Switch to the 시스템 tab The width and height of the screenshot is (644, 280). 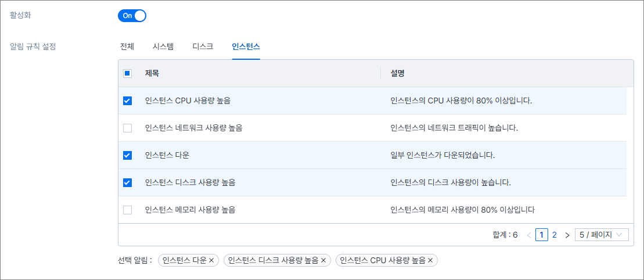click(163, 46)
